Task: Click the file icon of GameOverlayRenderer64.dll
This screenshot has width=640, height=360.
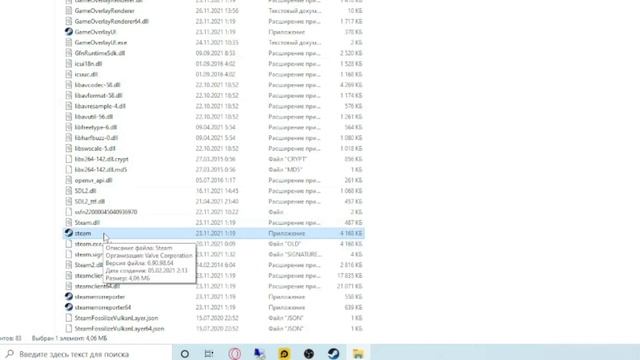Action: pos(69,21)
